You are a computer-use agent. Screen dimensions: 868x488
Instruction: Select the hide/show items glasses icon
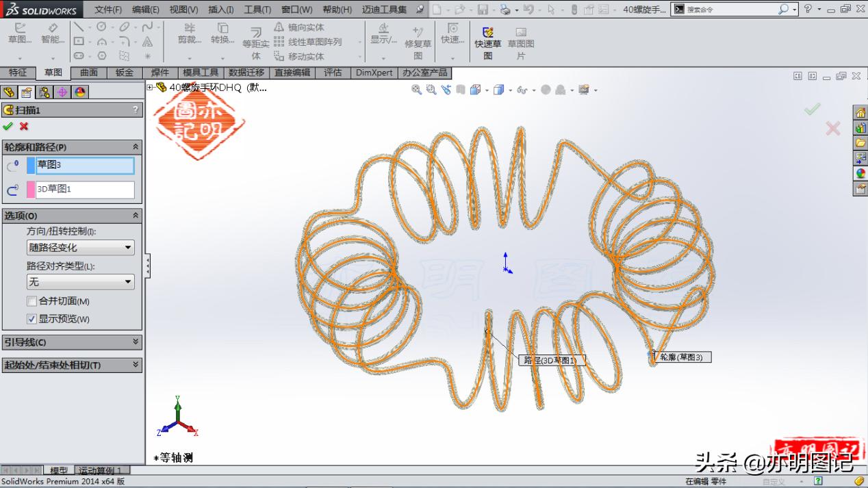click(x=520, y=90)
